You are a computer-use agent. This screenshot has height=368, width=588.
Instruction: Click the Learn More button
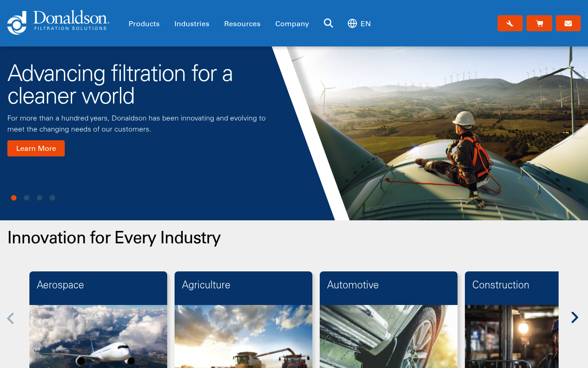tap(36, 149)
